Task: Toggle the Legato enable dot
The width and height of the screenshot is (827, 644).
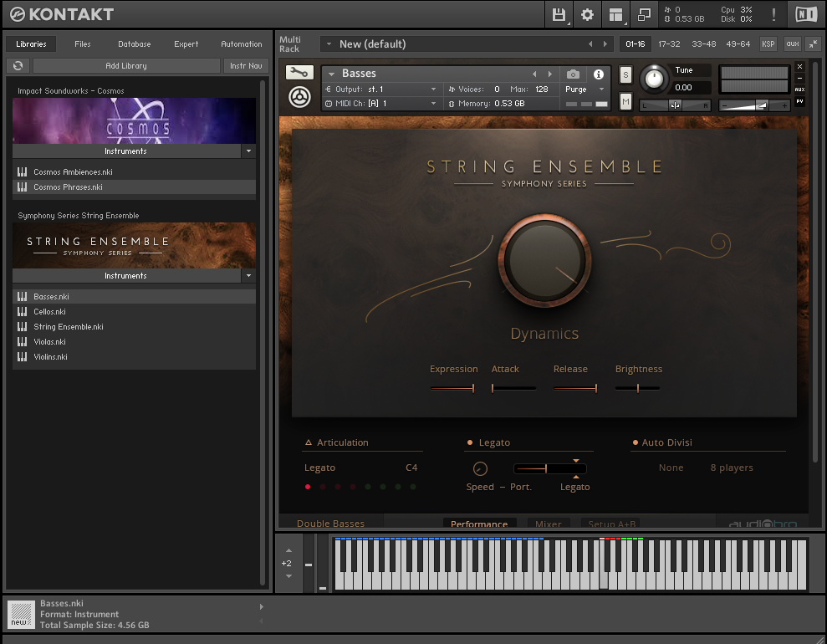Action: click(x=469, y=442)
